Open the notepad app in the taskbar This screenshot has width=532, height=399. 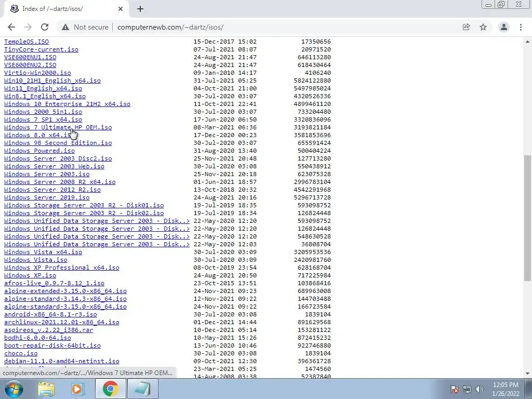tap(142, 389)
